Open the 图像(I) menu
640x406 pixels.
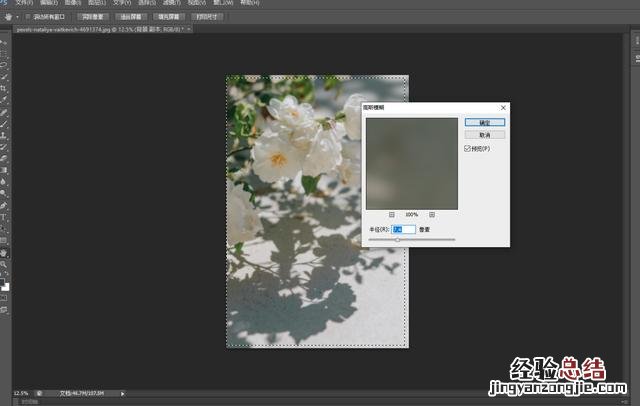[73, 2]
